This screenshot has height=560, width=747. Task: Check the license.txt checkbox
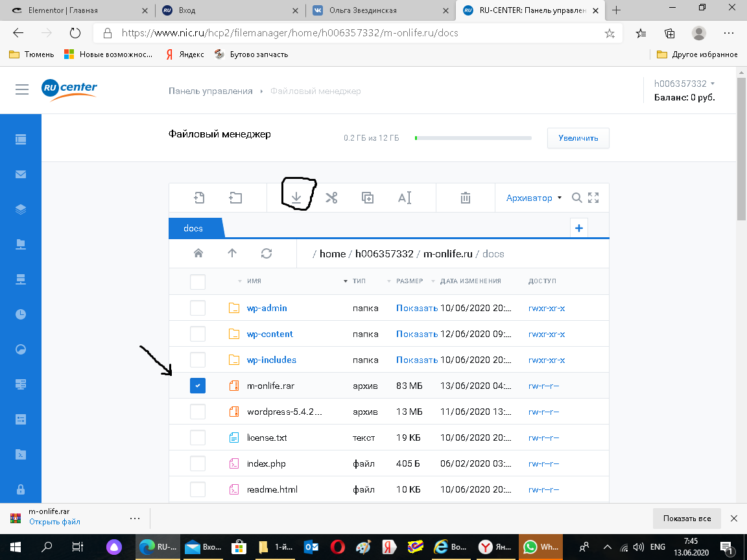[x=198, y=437]
